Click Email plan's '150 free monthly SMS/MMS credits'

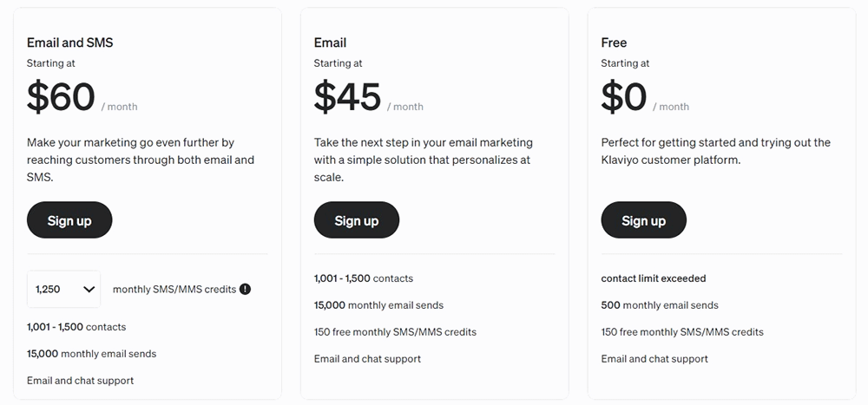coord(395,331)
